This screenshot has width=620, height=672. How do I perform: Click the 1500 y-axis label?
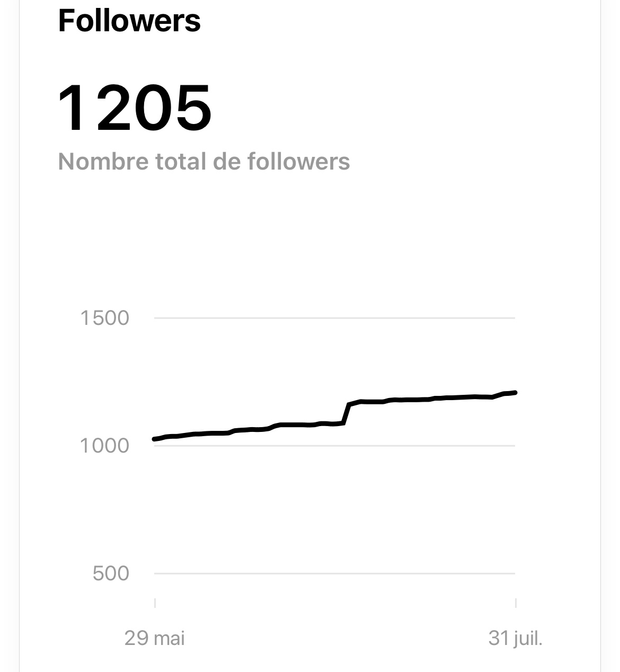click(104, 318)
